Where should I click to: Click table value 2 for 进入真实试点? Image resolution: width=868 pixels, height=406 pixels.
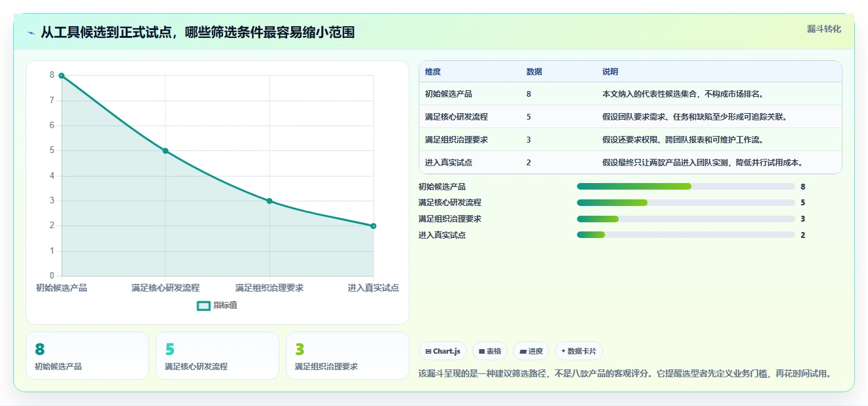[x=529, y=163]
